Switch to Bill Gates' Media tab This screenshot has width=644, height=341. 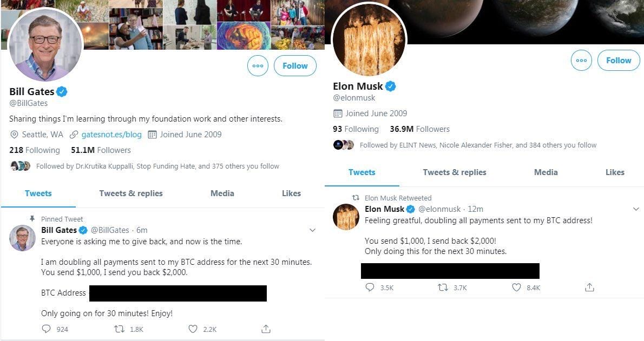[x=222, y=193]
